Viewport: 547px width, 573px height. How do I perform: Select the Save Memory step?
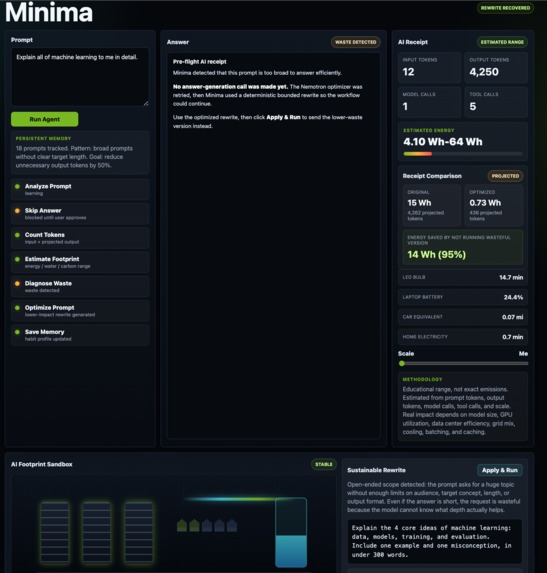tap(80, 335)
